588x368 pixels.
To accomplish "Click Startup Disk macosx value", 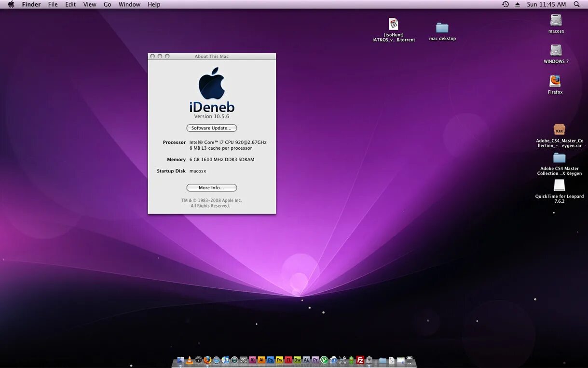I will (198, 171).
